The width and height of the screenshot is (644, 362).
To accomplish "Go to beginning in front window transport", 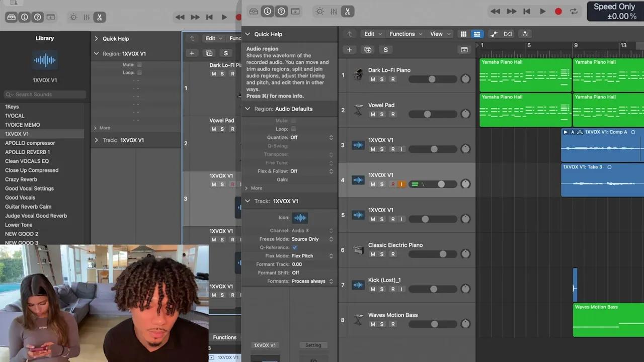I will pyautogui.click(x=527, y=11).
